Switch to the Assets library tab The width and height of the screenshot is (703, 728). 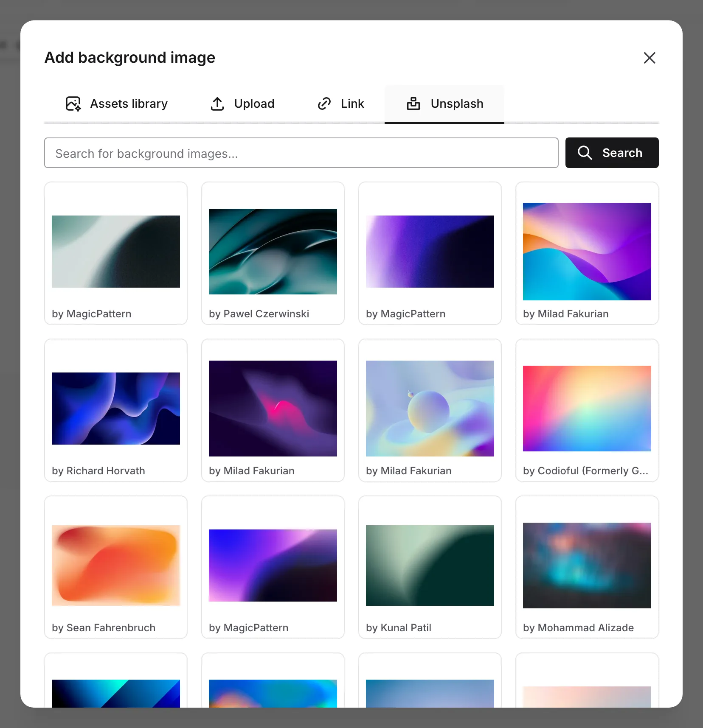point(117,104)
